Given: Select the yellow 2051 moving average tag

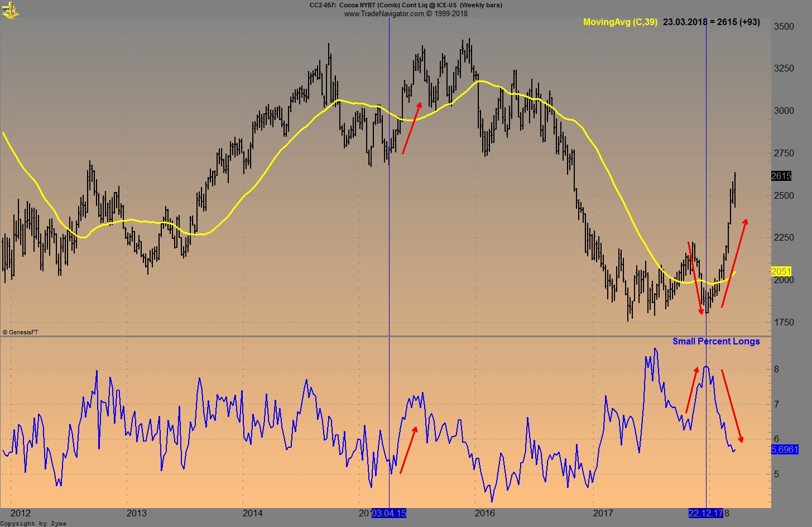Looking at the screenshot, I should (x=781, y=271).
